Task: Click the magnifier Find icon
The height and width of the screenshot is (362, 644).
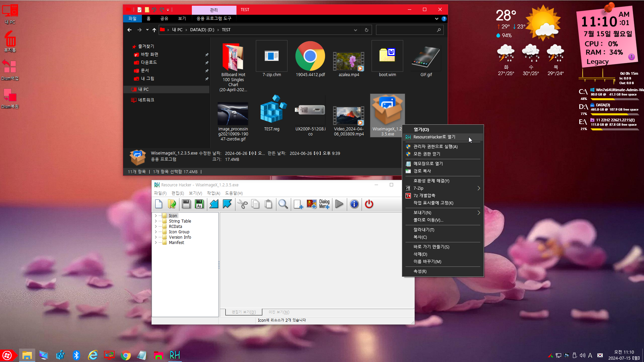Action: click(283, 204)
